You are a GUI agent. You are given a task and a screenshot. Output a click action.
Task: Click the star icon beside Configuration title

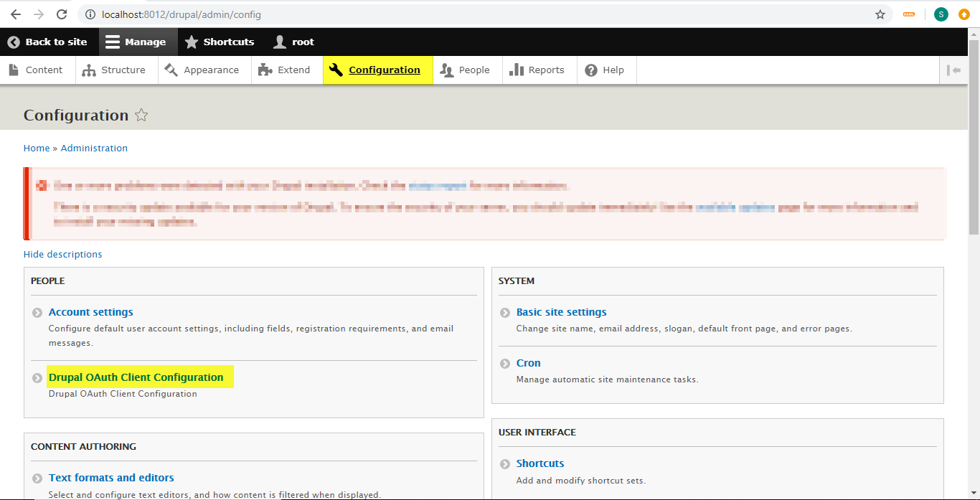[x=141, y=115]
